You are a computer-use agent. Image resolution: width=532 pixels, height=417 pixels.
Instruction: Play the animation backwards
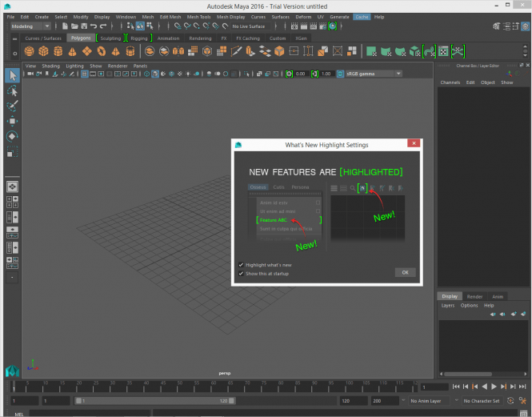pos(485,387)
